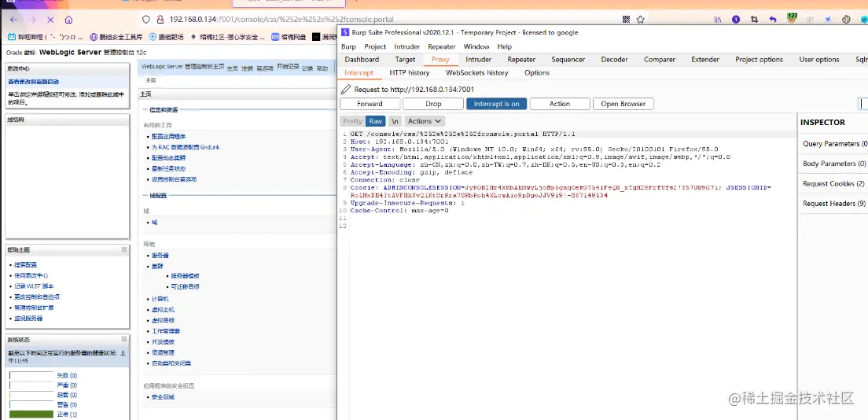The width and height of the screenshot is (868, 420).
Task: Click the Firefox address bar URL
Action: click(x=281, y=20)
